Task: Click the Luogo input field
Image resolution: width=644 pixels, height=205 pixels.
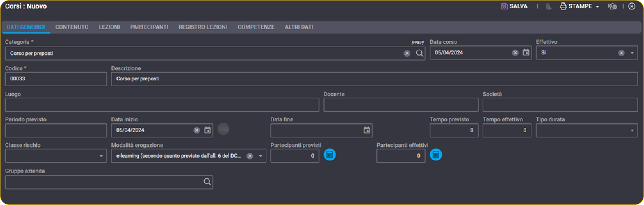Action: (x=162, y=105)
